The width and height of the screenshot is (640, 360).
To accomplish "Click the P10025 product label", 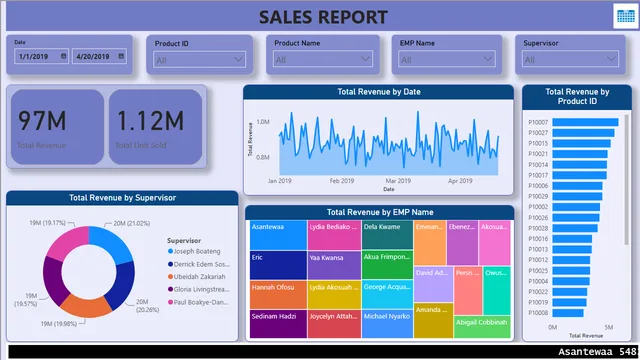I will click(x=538, y=271).
